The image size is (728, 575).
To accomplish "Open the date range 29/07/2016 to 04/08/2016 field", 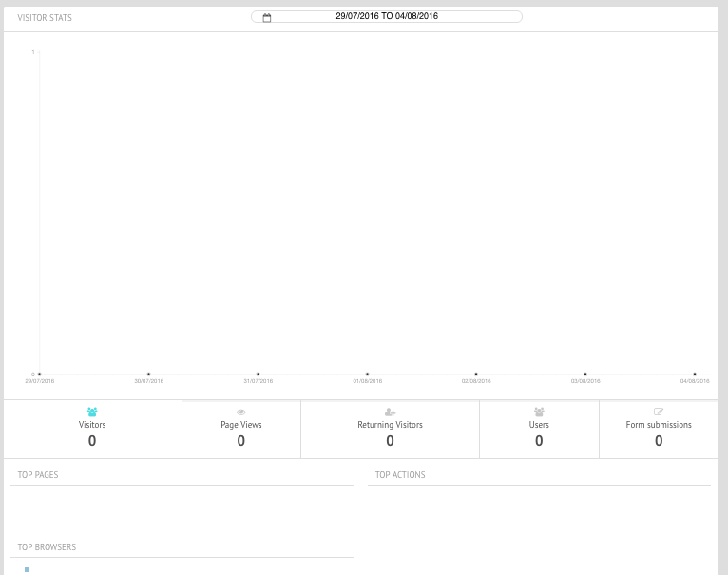I will point(387,16).
